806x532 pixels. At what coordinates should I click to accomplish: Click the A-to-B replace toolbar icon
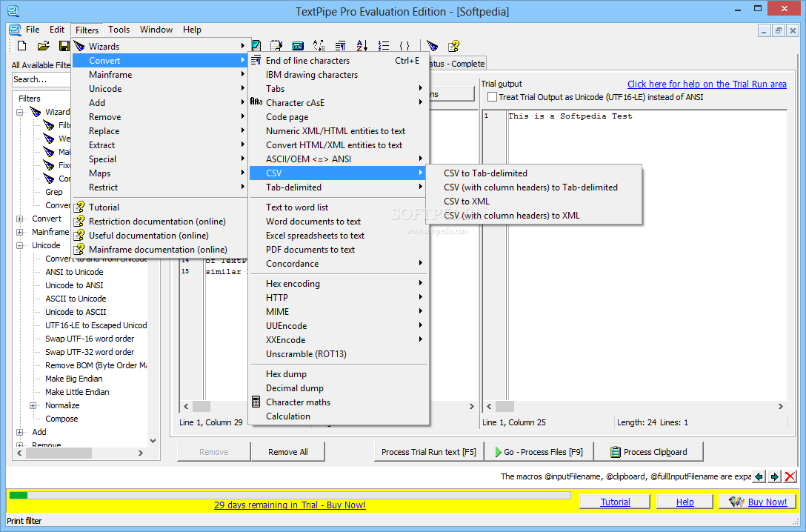click(x=319, y=46)
